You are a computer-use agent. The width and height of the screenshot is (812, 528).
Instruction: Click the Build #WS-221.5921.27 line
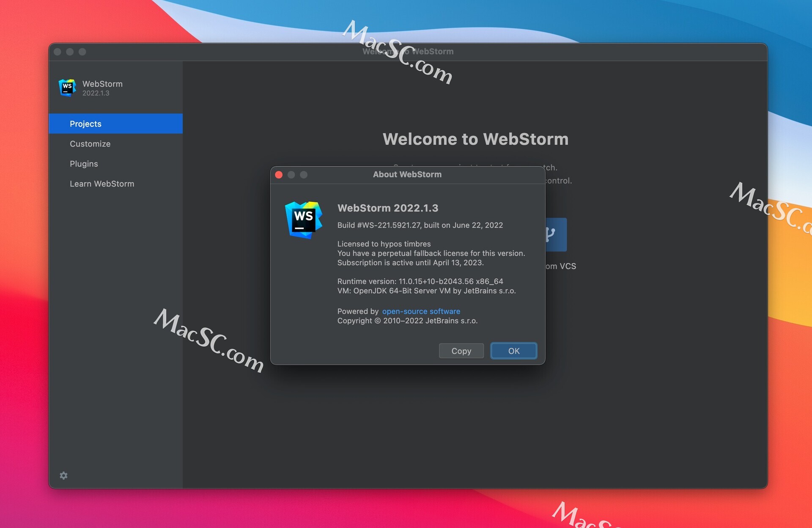pyautogui.click(x=420, y=225)
